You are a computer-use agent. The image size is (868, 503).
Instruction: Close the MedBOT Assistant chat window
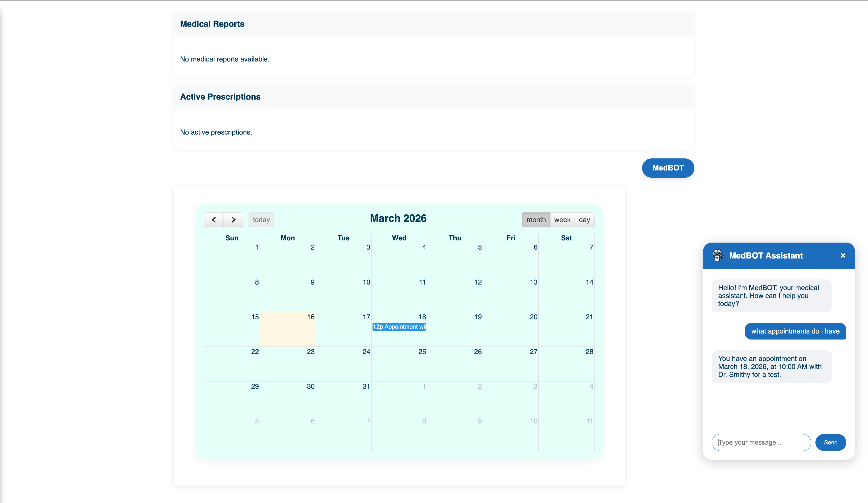(x=843, y=255)
